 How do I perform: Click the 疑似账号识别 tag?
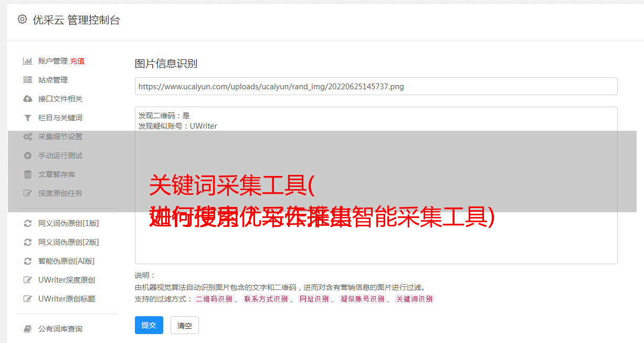(362, 299)
